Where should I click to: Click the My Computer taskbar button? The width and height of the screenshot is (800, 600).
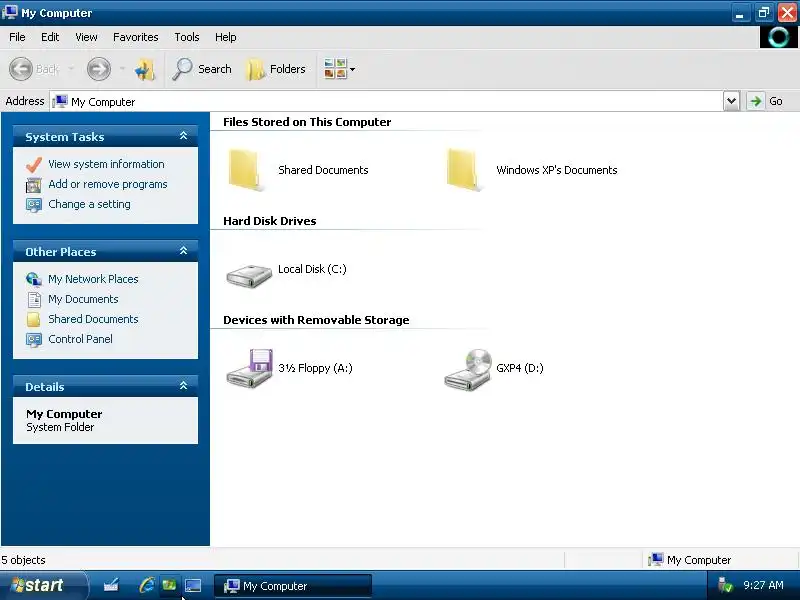point(293,586)
